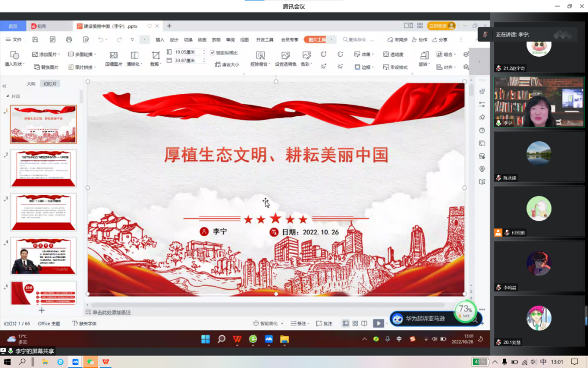Open 多图轮播 (Multi-image Carousel) dropdown
The image size is (588, 368).
[x=82, y=55]
